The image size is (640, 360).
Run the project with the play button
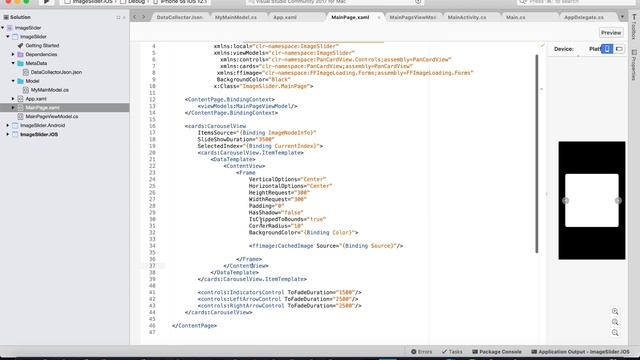coord(46,2)
